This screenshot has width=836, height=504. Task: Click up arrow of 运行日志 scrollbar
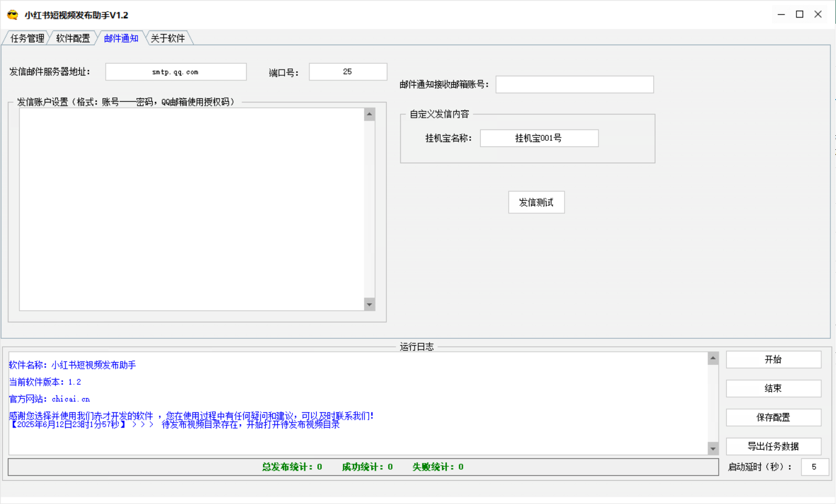pos(713,358)
